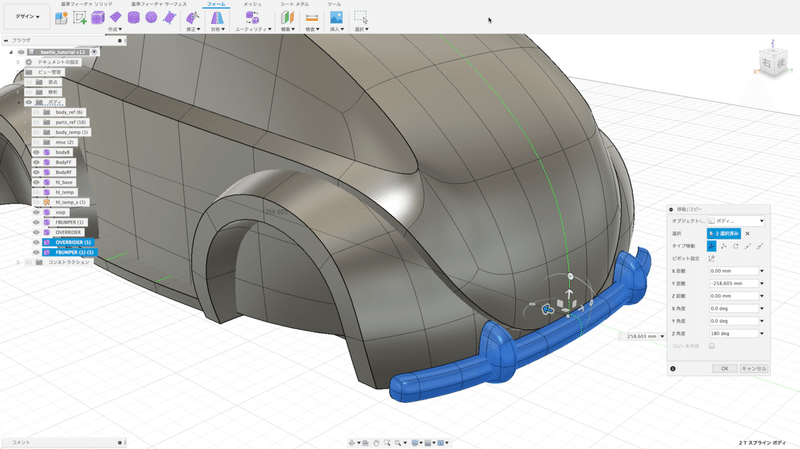Click the Set Pivot icon
The image size is (800, 449).
[x=711, y=258]
